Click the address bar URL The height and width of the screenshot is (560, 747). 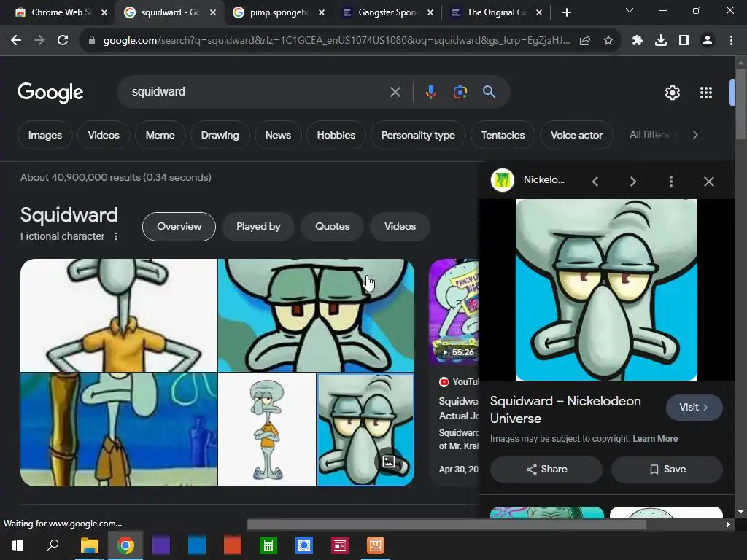336,41
